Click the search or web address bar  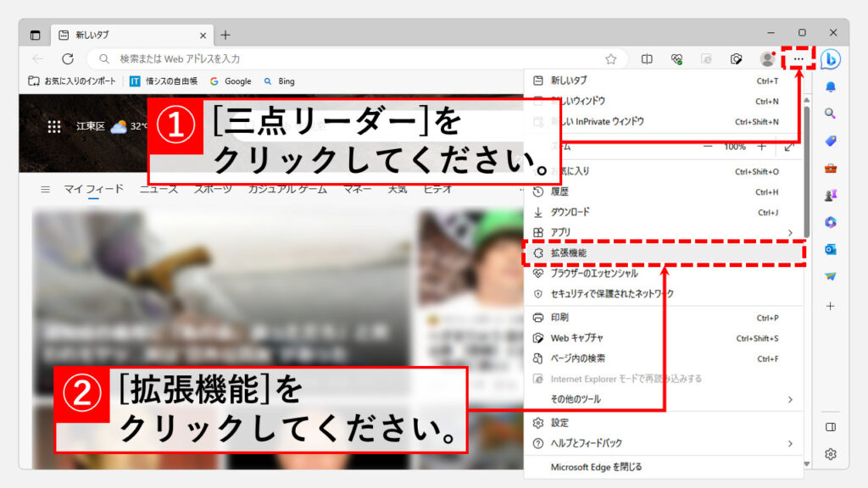point(339,59)
